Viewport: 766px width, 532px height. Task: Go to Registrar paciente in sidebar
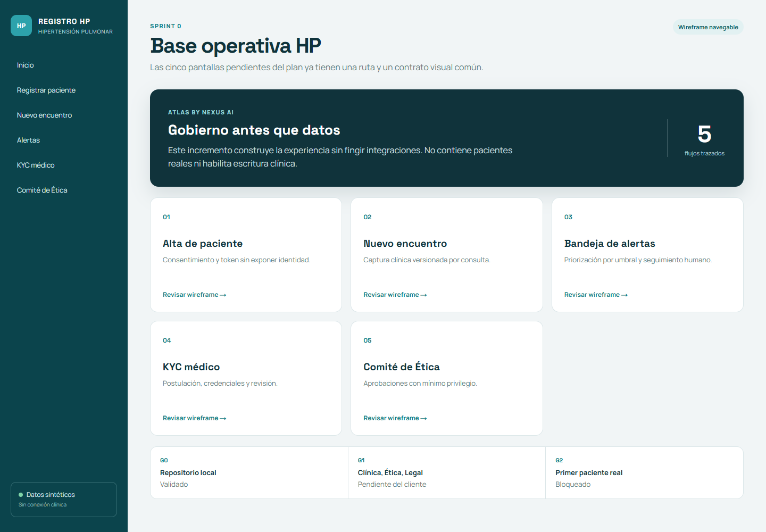64,90
